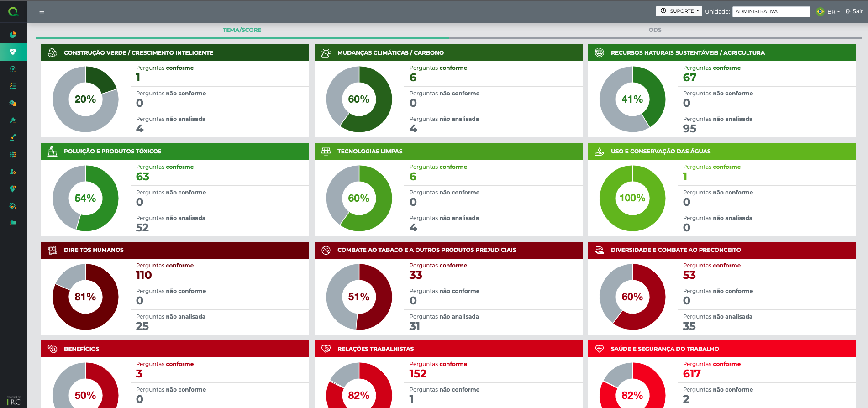Toggle the hamburger sidebar menu
This screenshot has width=868, height=408.
pos(42,11)
